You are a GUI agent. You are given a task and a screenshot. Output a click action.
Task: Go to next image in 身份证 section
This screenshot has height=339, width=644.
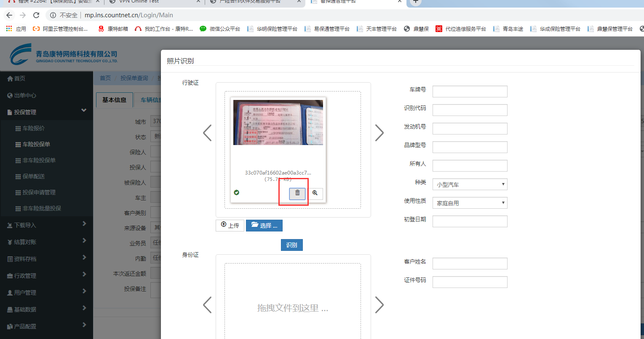pyautogui.click(x=379, y=305)
